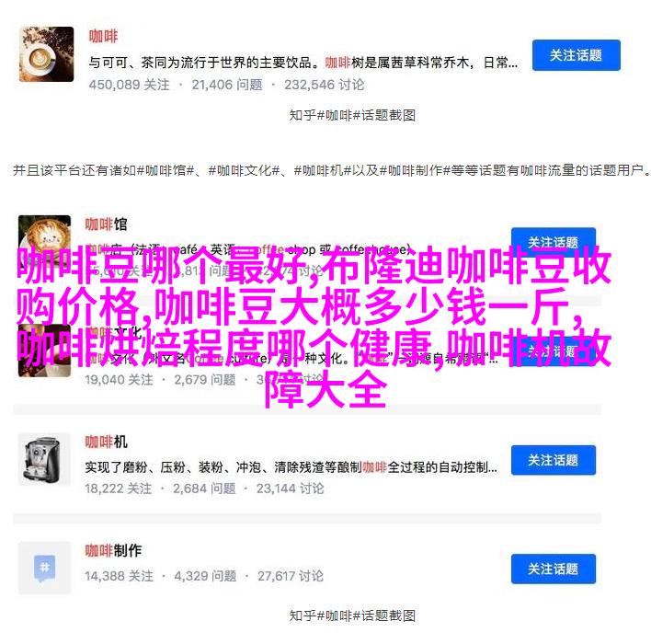
Task: Follow the 咖啡 topic with 关注话题
Action: pyautogui.click(x=577, y=55)
